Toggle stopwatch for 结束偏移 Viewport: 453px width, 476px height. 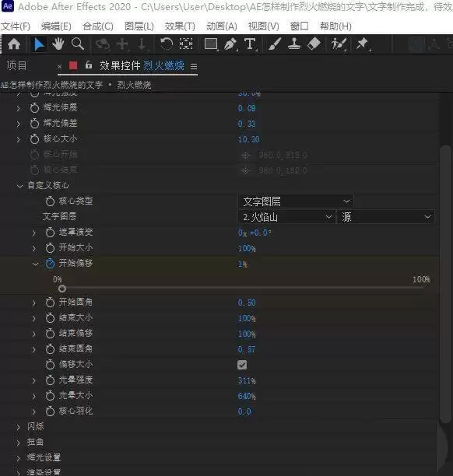(50, 334)
